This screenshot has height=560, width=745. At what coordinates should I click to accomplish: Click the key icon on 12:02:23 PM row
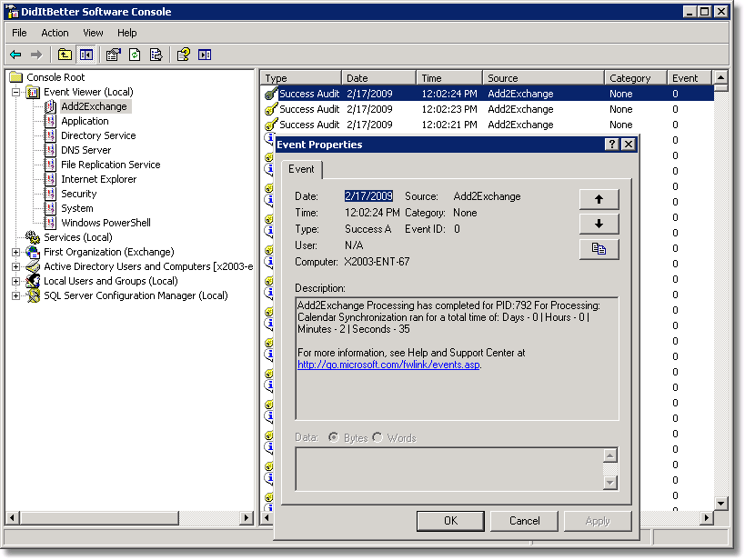click(x=271, y=109)
